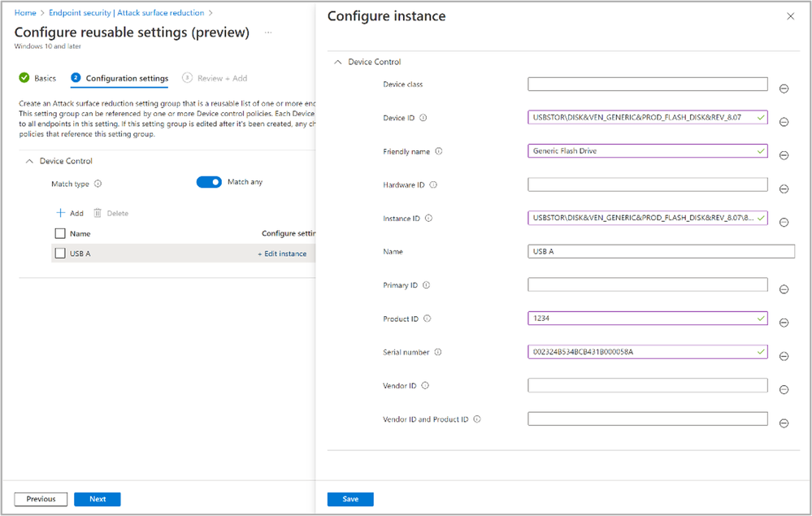Show info for Hardware ID
Image resolution: width=812 pixels, height=516 pixels.
(433, 184)
